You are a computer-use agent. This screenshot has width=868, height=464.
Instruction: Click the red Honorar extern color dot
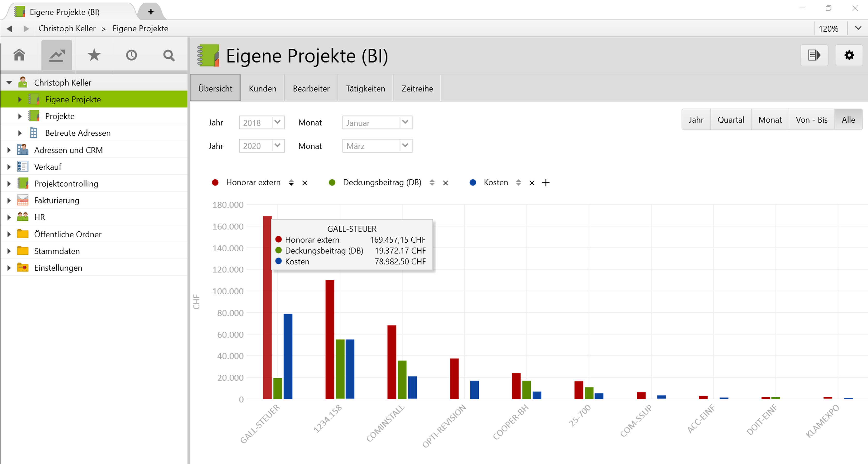pos(215,182)
